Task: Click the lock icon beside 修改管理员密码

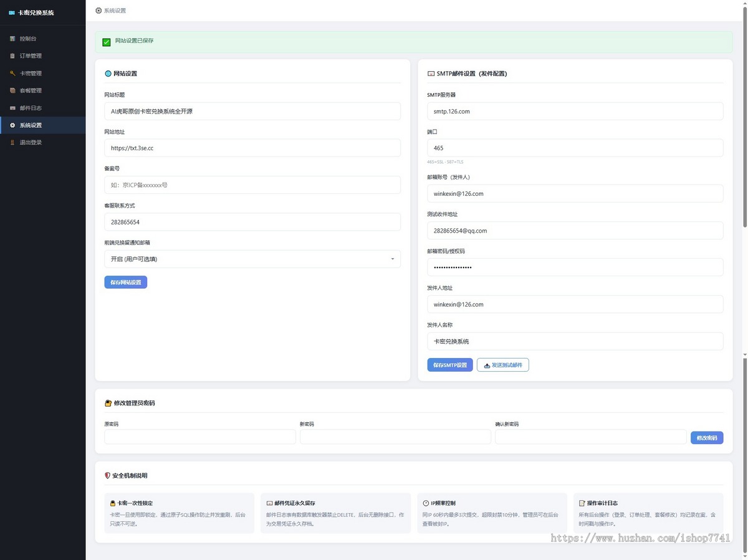Action: tap(108, 403)
